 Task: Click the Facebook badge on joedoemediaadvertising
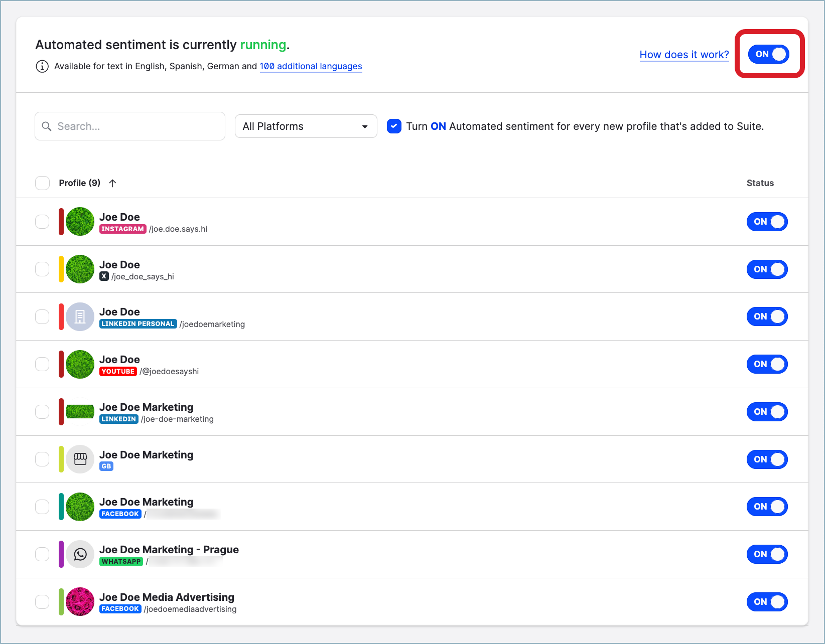[x=120, y=608]
